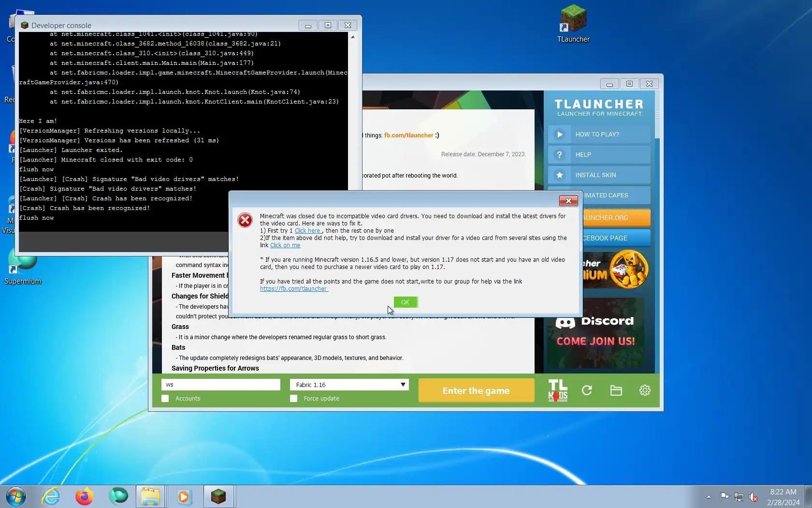This screenshot has height=508, width=812.
Task: Open the TL Mods icon
Action: pyautogui.click(x=558, y=390)
